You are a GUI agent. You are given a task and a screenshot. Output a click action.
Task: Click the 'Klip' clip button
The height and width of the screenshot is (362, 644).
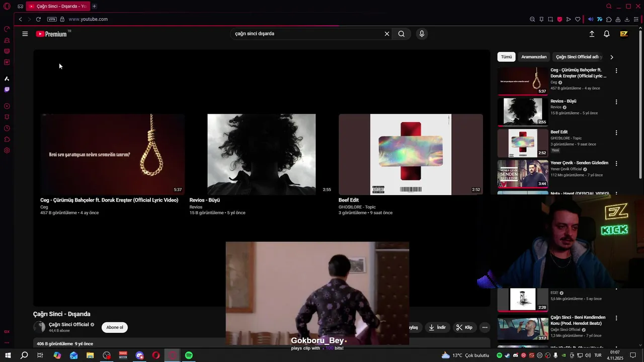[x=464, y=327]
